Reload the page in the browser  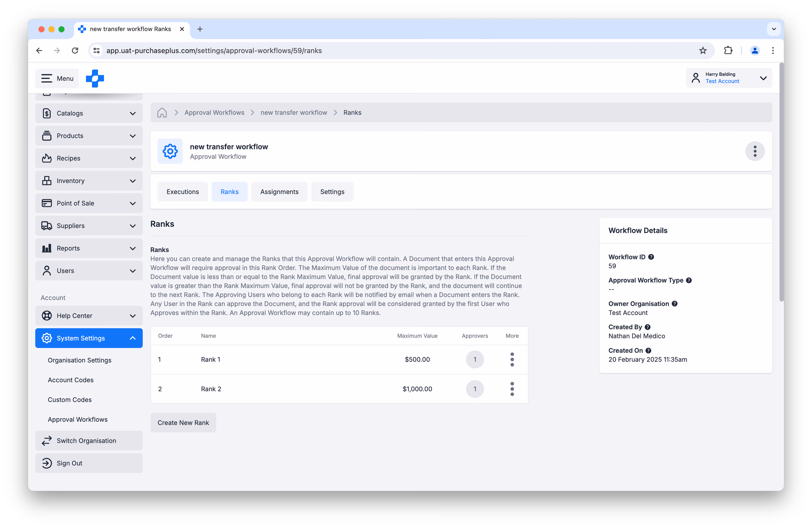pyautogui.click(x=75, y=51)
